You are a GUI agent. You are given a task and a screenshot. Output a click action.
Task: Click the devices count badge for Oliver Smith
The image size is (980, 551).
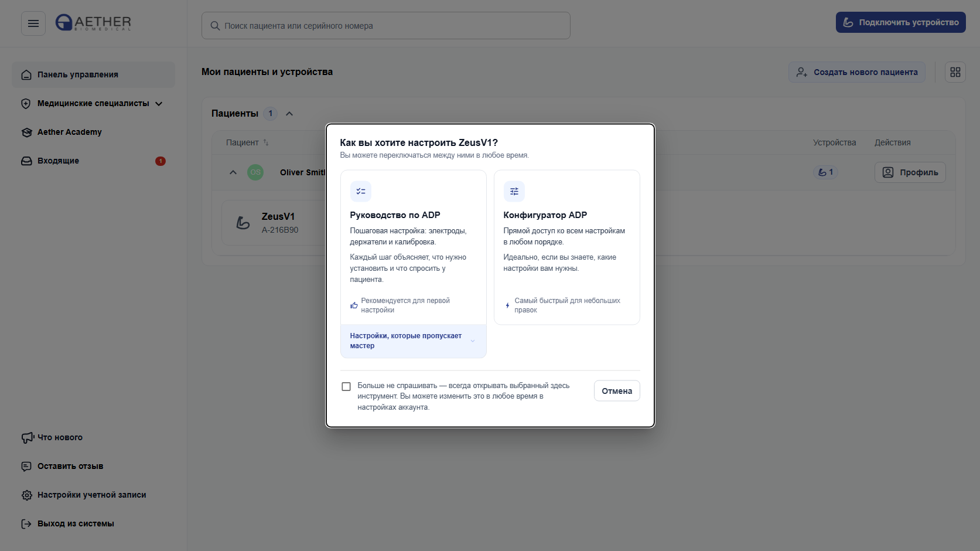825,172
